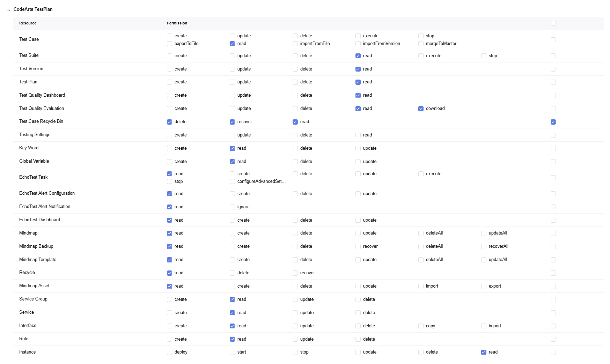Check configureAdvancedSet for EchoTest Task

[x=232, y=181]
